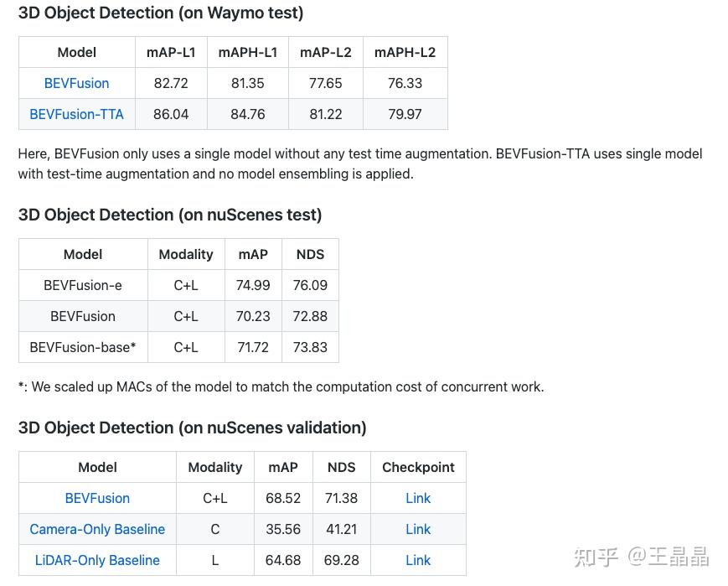The height and width of the screenshot is (586, 728).
Task: Click the Waymo test section heading
Action: click(161, 13)
